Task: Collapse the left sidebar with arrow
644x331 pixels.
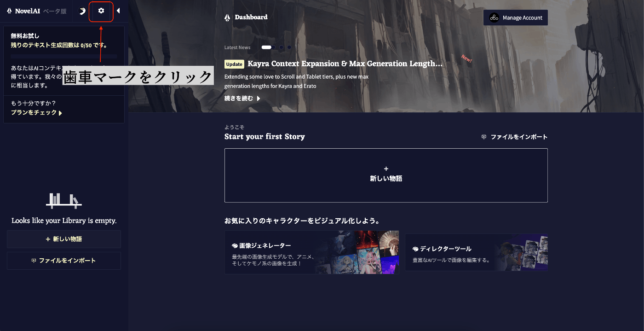Action: pyautogui.click(x=118, y=11)
